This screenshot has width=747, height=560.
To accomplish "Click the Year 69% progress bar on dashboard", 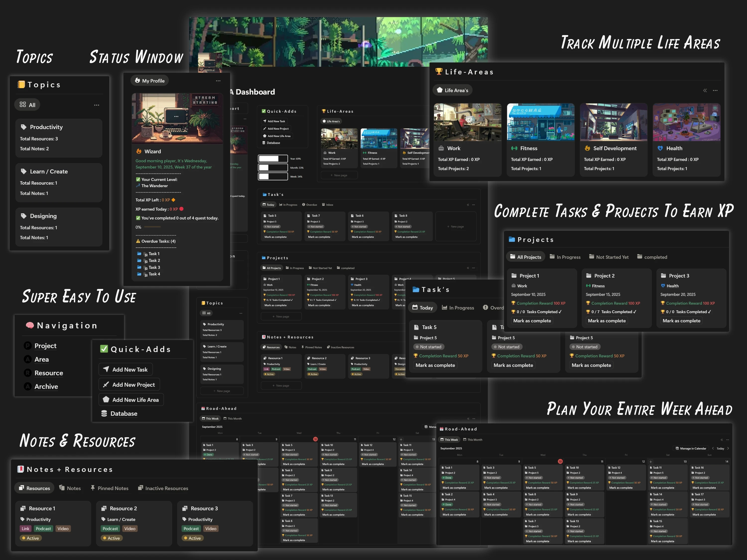I will point(273,159).
